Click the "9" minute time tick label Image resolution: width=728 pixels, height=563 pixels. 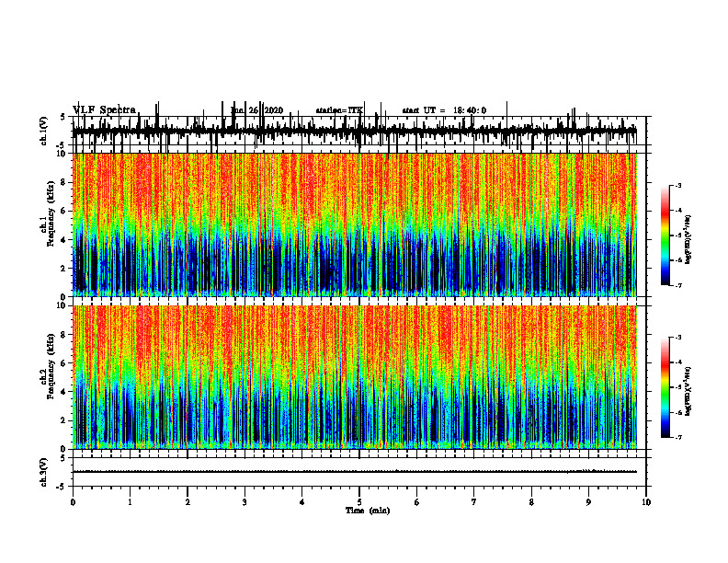pyautogui.click(x=588, y=502)
